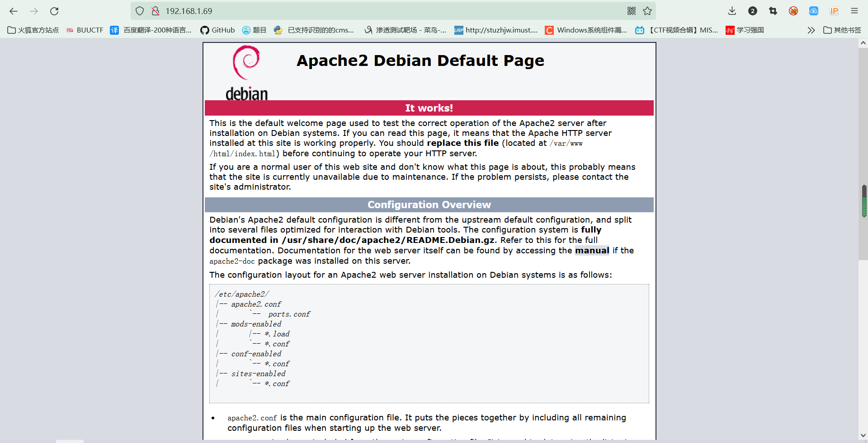Click the 'It works!' red banner
The image size is (868, 443).
click(429, 108)
